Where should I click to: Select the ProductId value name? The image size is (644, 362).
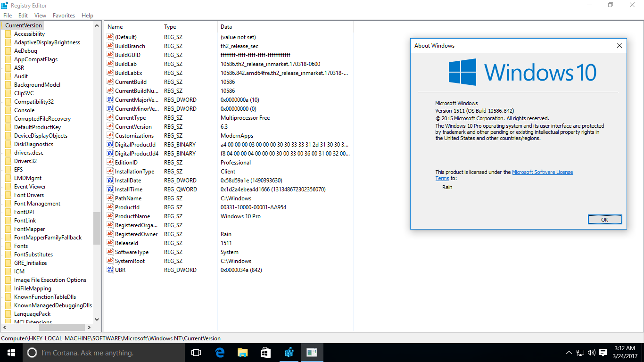[127, 207]
